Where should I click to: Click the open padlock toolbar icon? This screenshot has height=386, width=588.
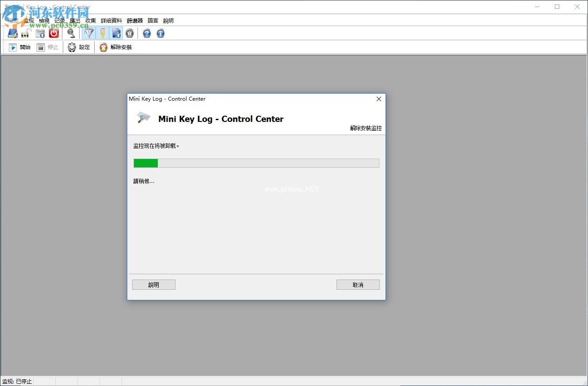click(x=26, y=33)
